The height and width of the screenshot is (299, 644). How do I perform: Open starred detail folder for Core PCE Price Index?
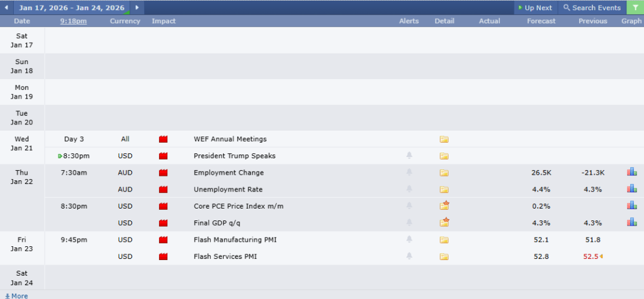(x=444, y=205)
